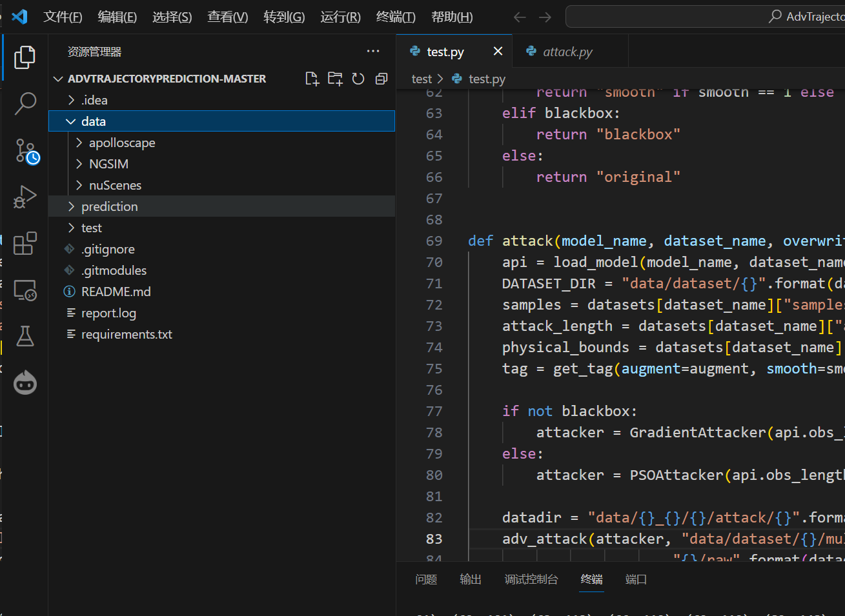Open the 文件(F) menu
The image size is (845, 616).
[63, 17]
